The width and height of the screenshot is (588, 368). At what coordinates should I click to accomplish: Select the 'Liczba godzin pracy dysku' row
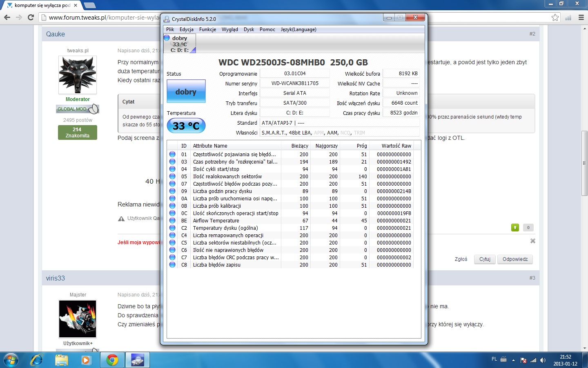click(290, 191)
